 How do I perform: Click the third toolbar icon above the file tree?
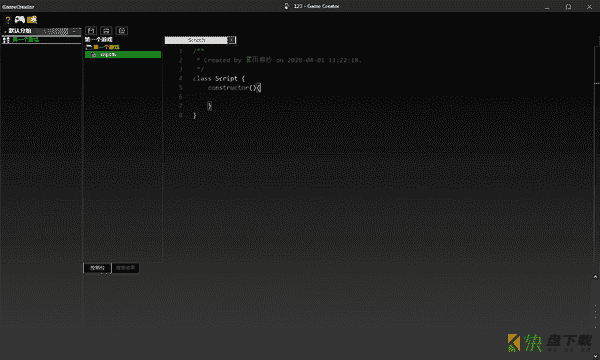[122, 31]
